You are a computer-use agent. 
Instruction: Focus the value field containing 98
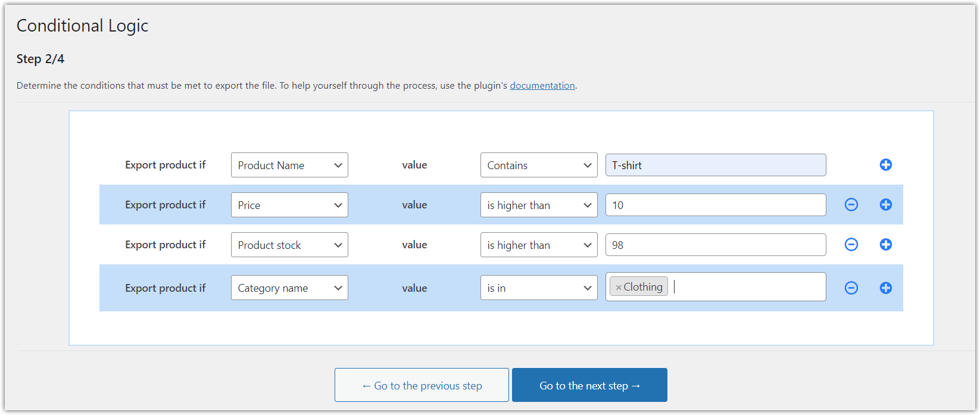pos(716,245)
